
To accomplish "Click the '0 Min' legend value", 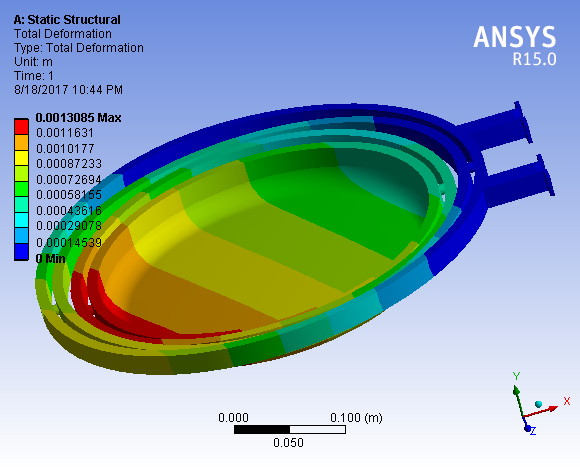I will pyautogui.click(x=51, y=258).
